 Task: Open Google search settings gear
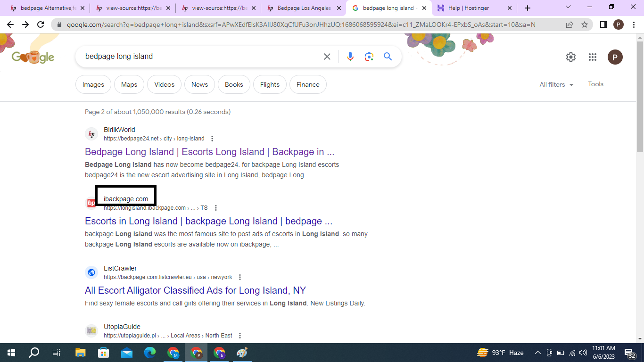[x=571, y=57]
